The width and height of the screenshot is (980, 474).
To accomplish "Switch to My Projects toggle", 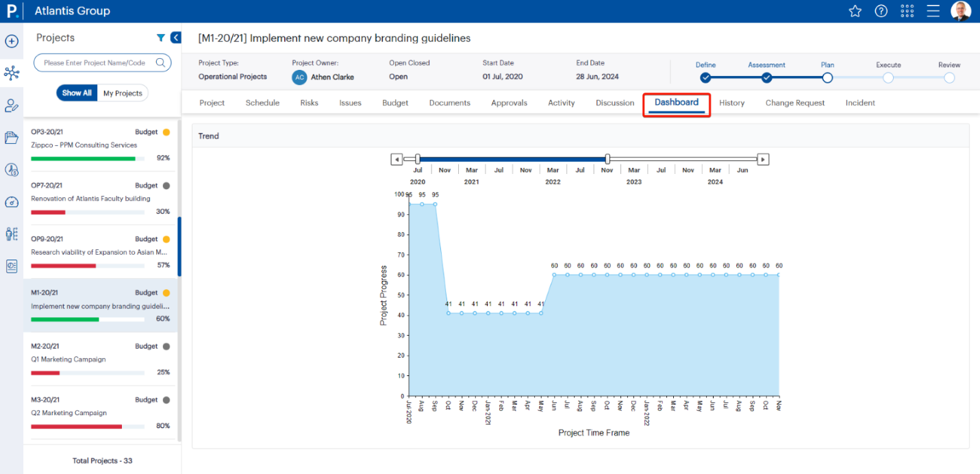I will pos(123,93).
